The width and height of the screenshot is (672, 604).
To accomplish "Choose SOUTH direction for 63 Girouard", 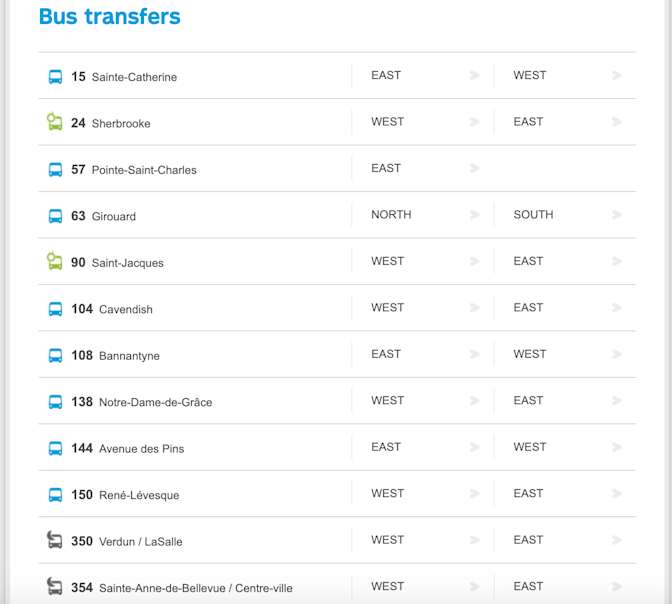I will click(565, 215).
